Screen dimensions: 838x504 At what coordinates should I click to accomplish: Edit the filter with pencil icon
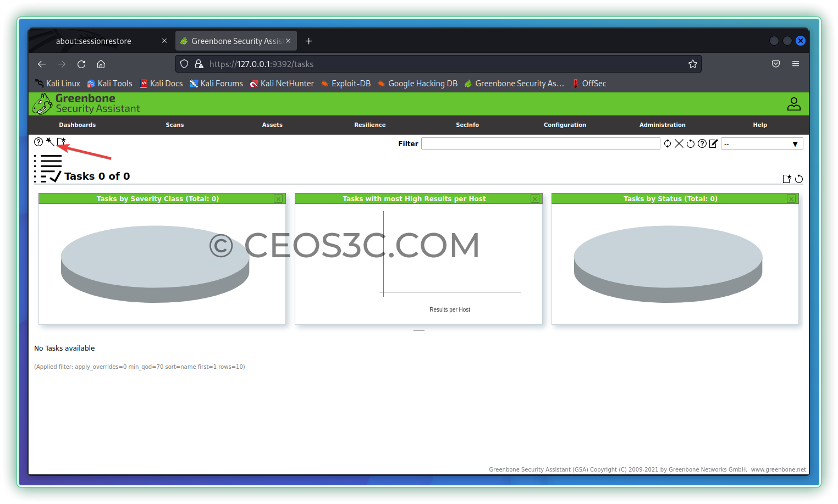point(714,143)
